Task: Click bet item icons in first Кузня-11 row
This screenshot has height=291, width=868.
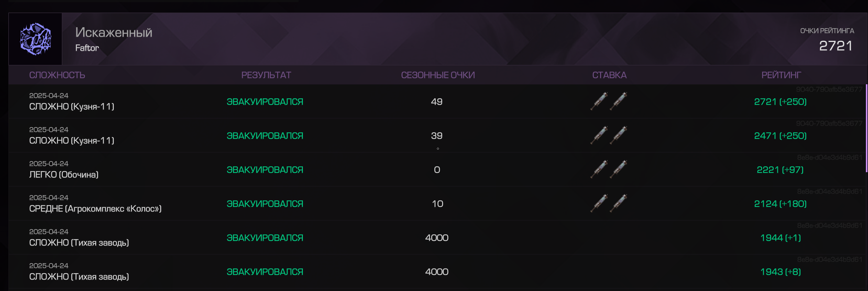Action: (x=609, y=101)
